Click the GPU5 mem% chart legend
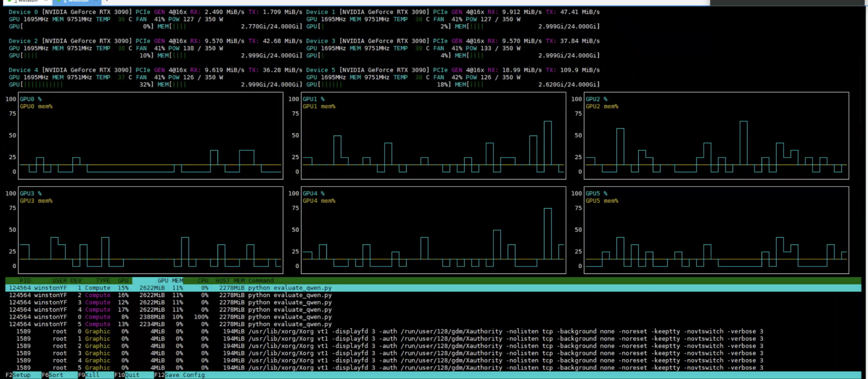This screenshot has width=868, height=379. click(x=602, y=201)
